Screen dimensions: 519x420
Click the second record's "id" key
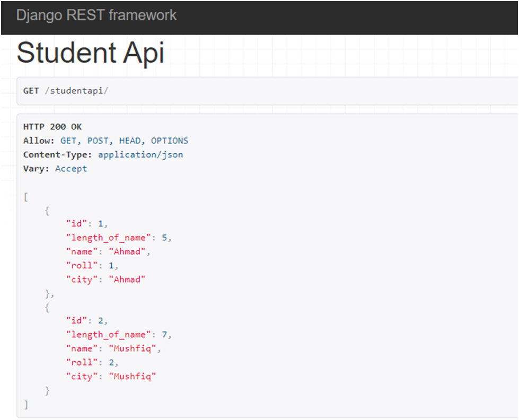pos(76,321)
